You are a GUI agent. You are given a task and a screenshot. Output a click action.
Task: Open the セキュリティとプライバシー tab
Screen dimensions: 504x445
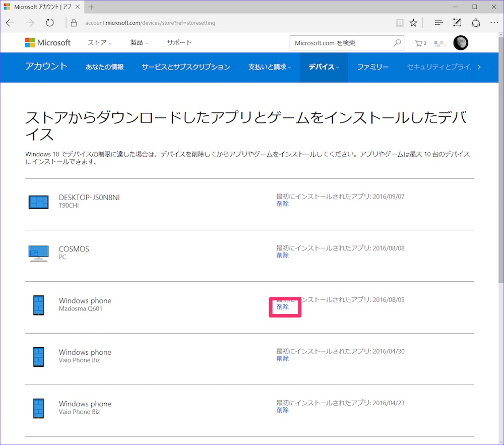(x=439, y=67)
